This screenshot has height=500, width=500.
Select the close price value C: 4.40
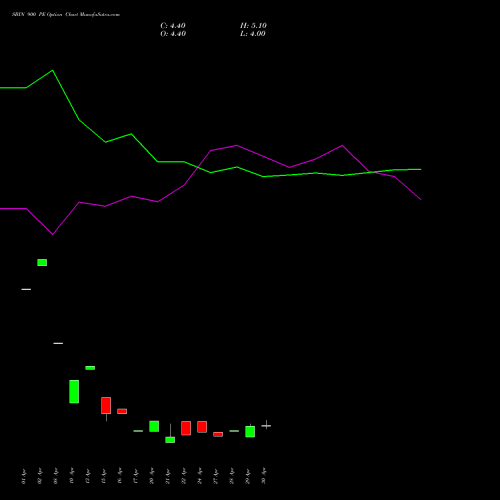point(173,26)
